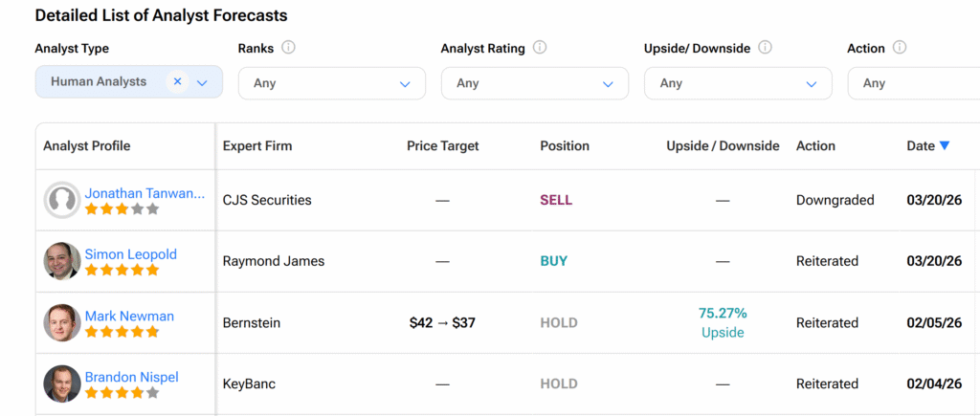Click Mark Newman's profile photo
The width and height of the screenshot is (980, 416).
point(62,322)
